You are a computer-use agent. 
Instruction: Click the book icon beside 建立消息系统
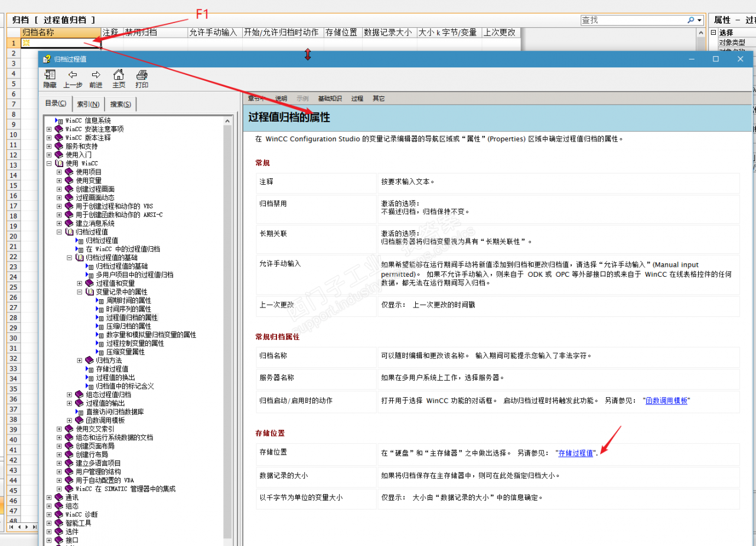click(x=69, y=223)
